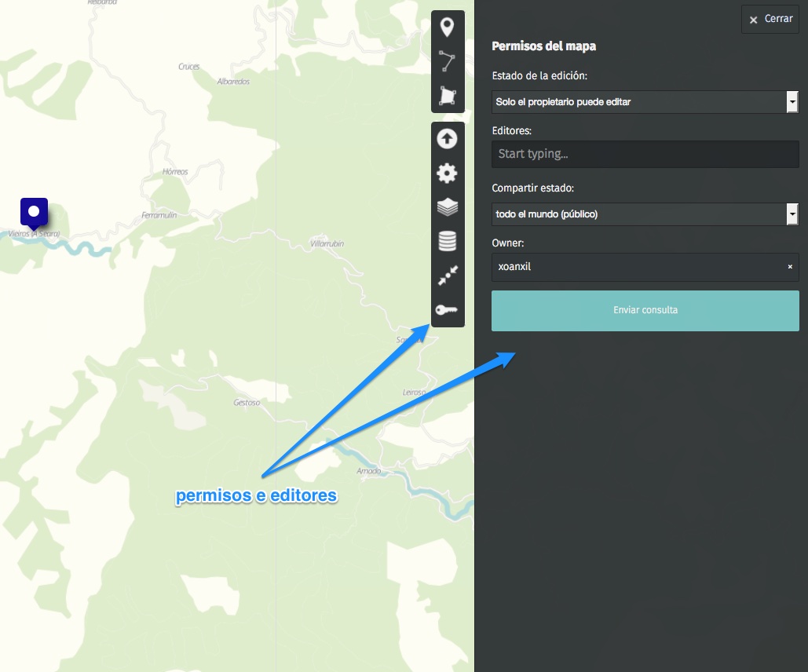Select the draw marker tool

click(x=447, y=27)
